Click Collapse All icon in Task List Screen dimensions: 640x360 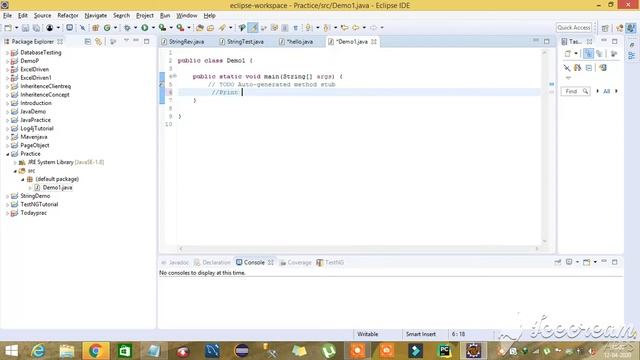pos(589,68)
